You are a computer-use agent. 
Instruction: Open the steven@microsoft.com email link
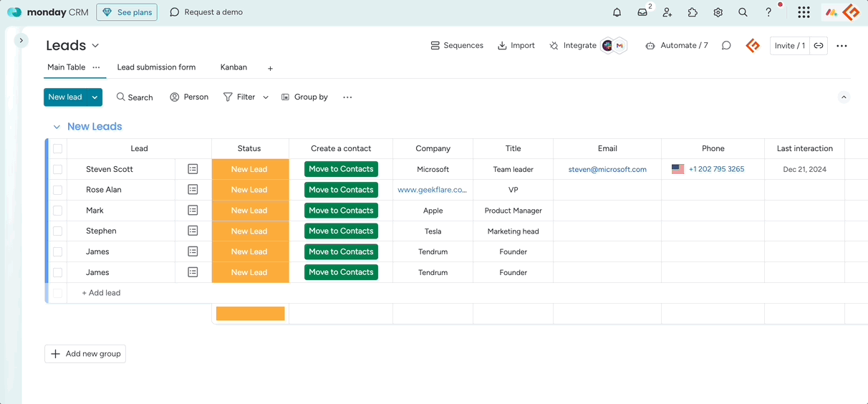click(x=607, y=170)
